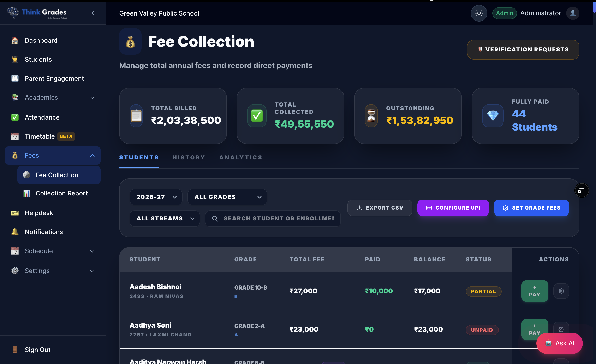Image resolution: width=596 pixels, height=364 pixels.
Task: Click the Total Fee column header
Action: (x=307, y=259)
